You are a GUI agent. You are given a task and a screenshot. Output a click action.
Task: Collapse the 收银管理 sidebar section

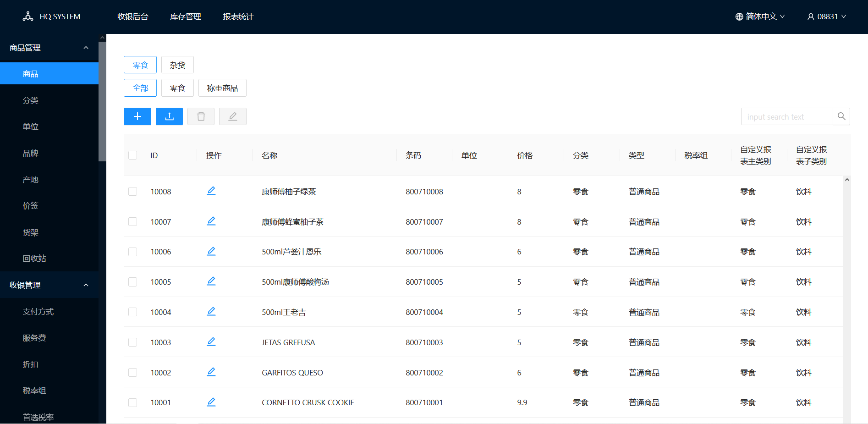pos(86,285)
